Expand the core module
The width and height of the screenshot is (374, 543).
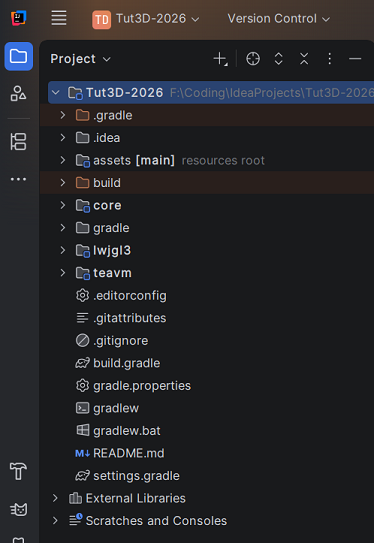63,205
